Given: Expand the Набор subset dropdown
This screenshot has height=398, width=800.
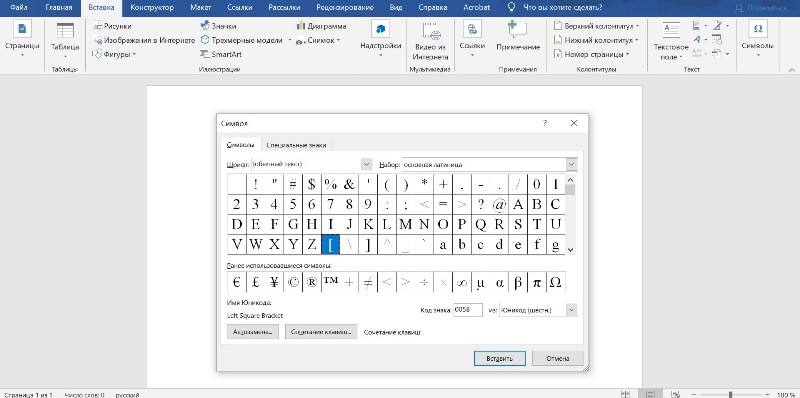Looking at the screenshot, I should tap(571, 164).
